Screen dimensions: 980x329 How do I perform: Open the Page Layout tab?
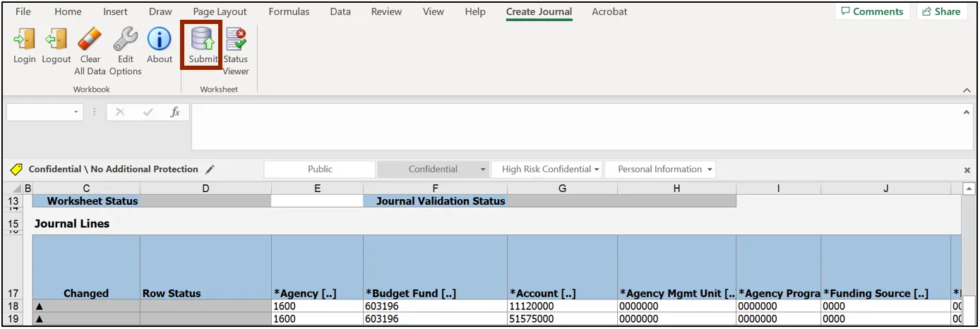click(x=220, y=11)
